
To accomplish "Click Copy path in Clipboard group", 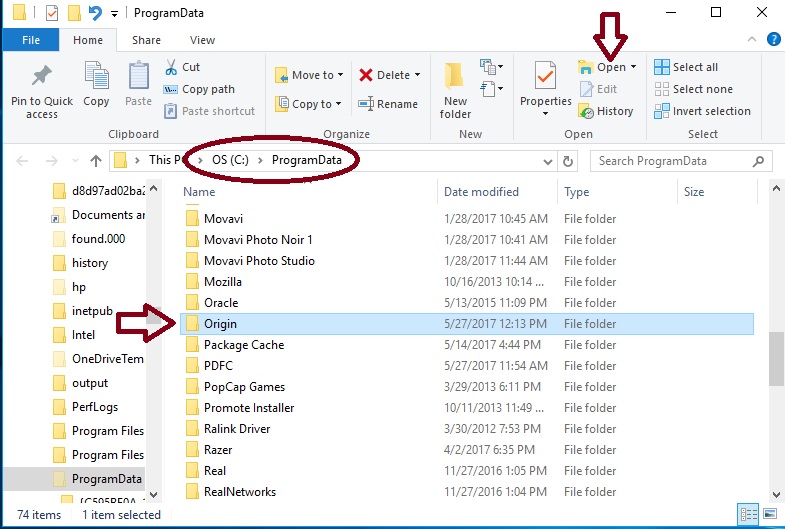I will coord(199,89).
